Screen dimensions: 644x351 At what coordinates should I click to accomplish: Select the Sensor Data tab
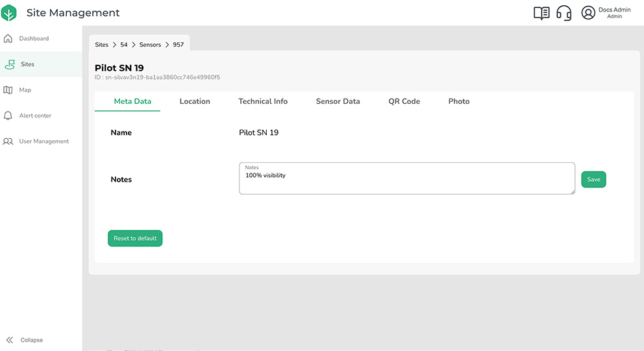338,101
